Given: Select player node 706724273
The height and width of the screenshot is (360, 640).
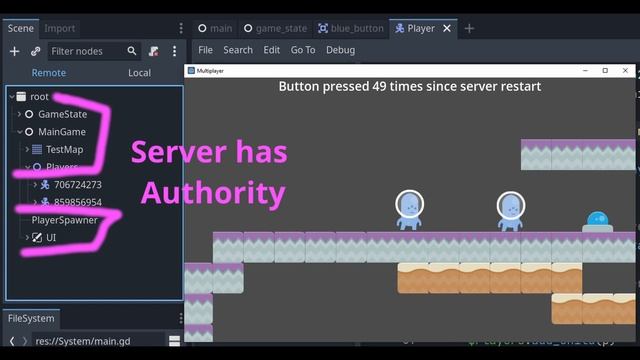Looking at the screenshot, I should [78, 185].
